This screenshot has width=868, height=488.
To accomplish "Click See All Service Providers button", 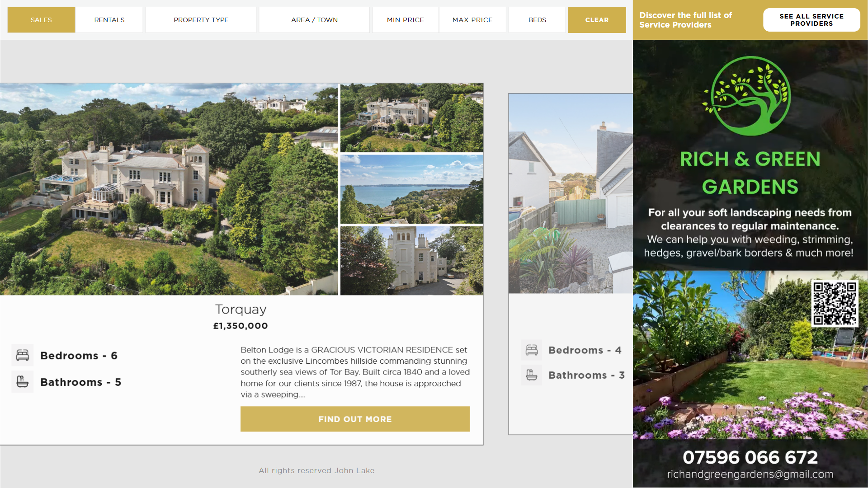I will [811, 20].
